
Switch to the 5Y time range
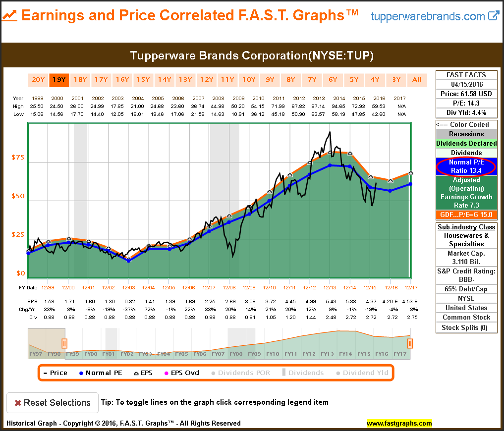(354, 80)
